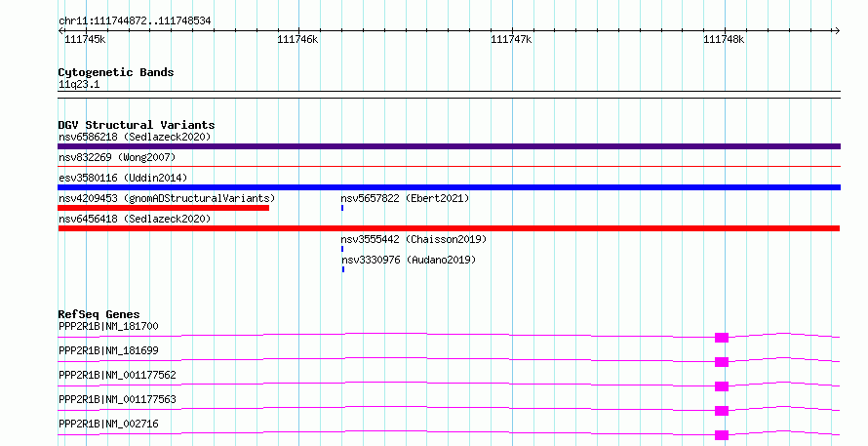
Task: Select the small blue nsv3555442 marker
Action: (x=342, y=249)
